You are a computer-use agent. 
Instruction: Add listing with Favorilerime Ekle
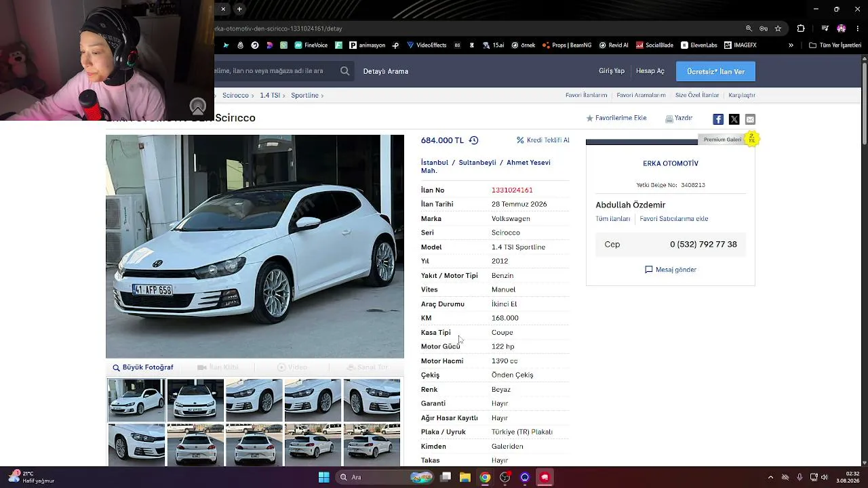tap(616, 118)
